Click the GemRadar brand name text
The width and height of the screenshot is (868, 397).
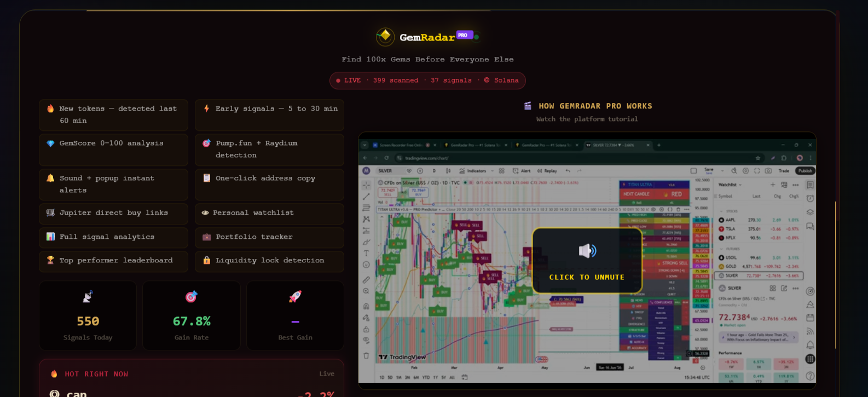[x=427, y=37]
